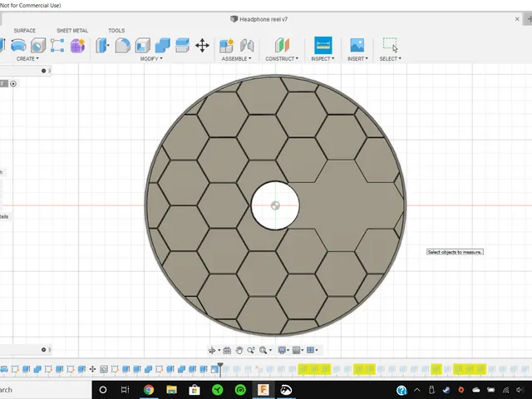Select the Hole tool in Create
The height and width of the screenshot is (399, 532).
pos(38,45)
